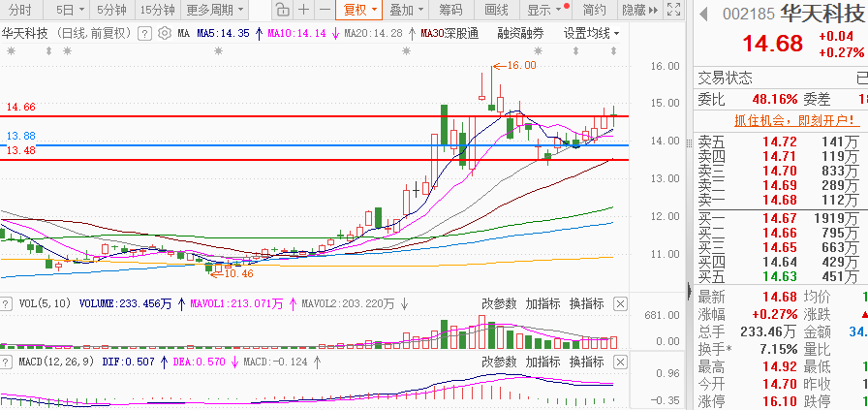Click the double-arrow icon next to 隐藏
Screen dimensions: 868x410
click(x=653, y=10)
